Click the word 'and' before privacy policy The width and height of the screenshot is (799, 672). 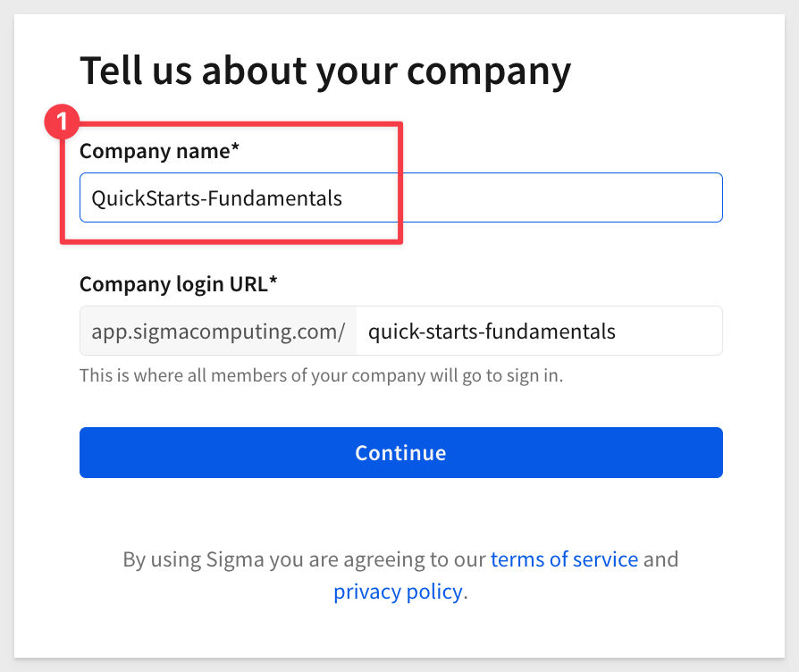point(660,559)
